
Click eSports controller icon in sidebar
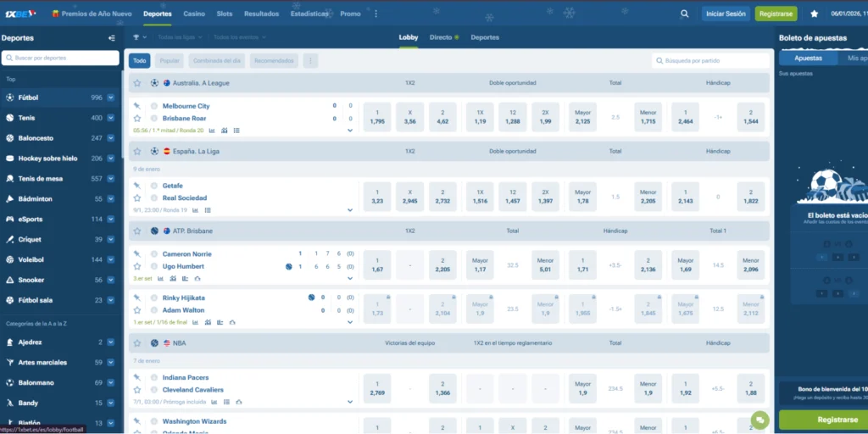10,220
